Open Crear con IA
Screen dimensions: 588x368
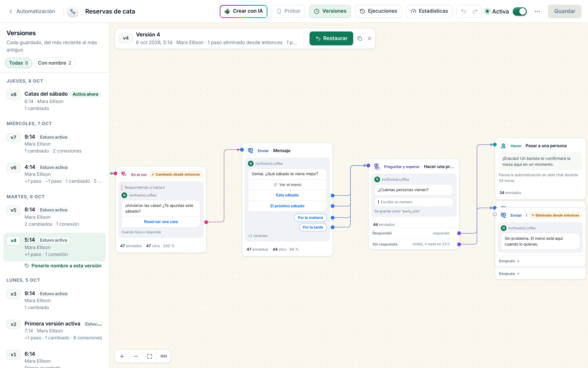click(243, 11)
